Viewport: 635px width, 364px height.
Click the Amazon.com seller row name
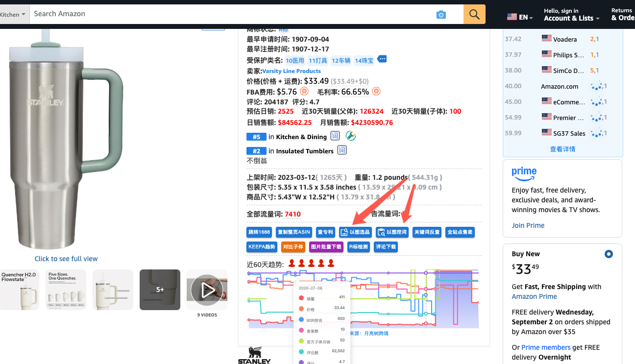click(x=560, y=86)
